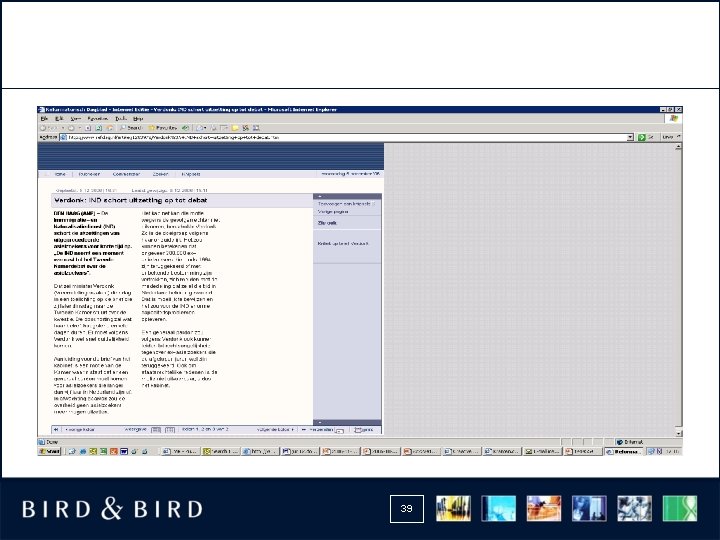Viewport: 720px width, 540px height.
Task: Open the Help menu
Action: [138, 118]
